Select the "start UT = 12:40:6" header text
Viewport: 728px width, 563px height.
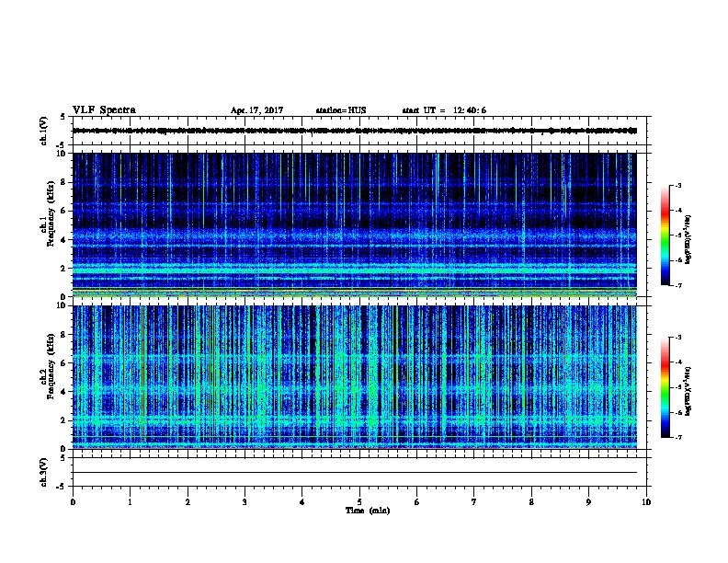444,110
